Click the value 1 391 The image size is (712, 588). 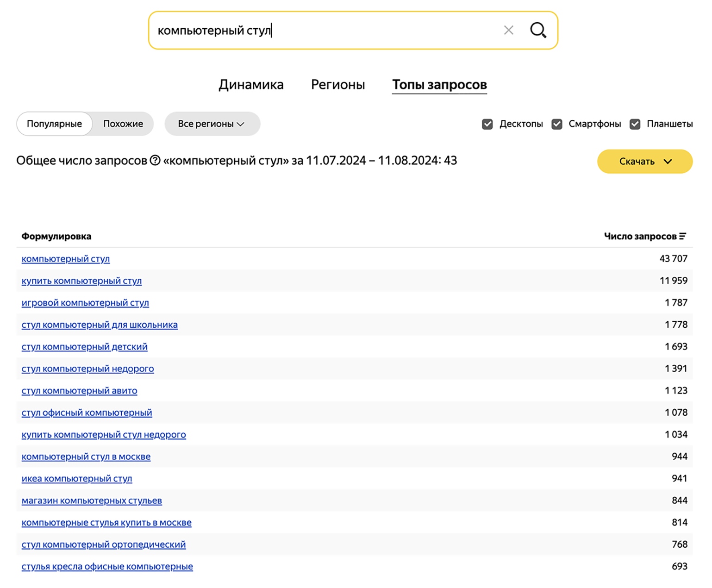point(676,369)
